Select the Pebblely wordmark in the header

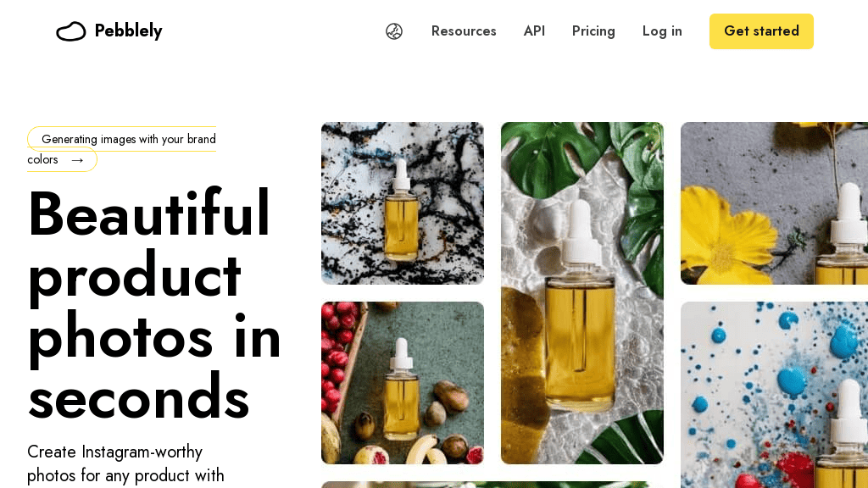click(x=129, y=30)
